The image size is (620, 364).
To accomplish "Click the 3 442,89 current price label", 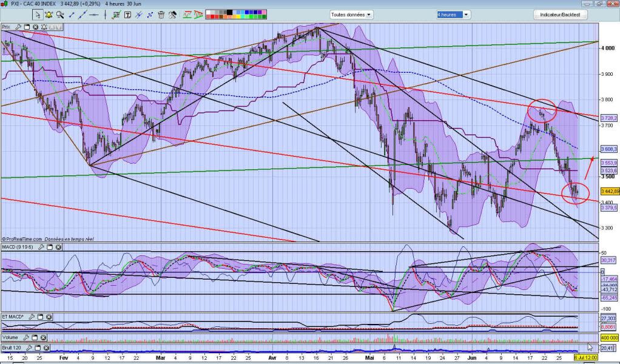I will click(609, 192).
